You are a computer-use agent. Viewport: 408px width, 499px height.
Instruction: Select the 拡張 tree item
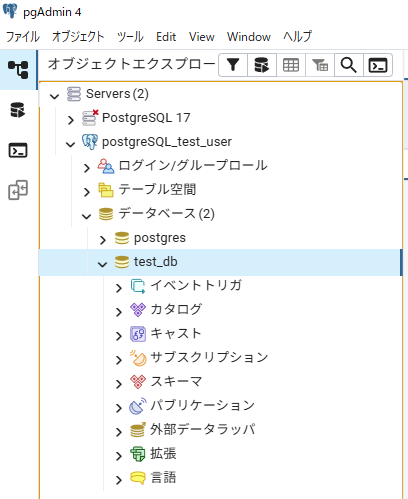163,454
